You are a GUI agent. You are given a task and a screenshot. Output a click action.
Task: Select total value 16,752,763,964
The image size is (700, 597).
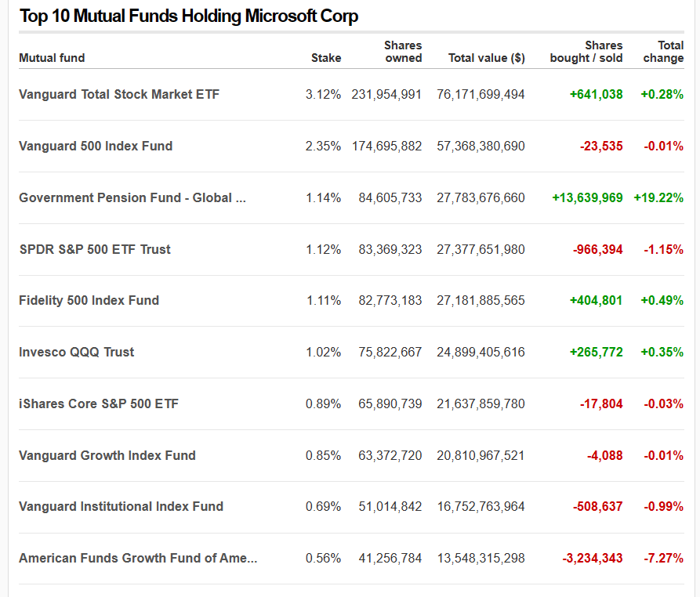pos(481,507)
